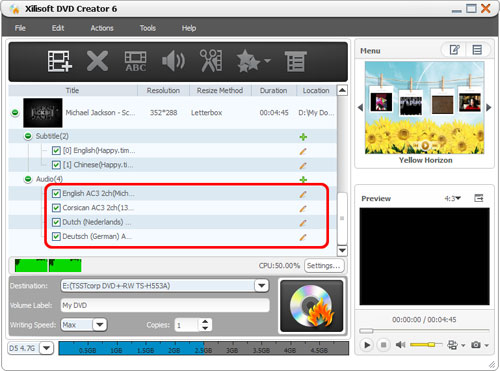
Task: Click the file list scroll down arrow
Action: click(x=342, y=250)
